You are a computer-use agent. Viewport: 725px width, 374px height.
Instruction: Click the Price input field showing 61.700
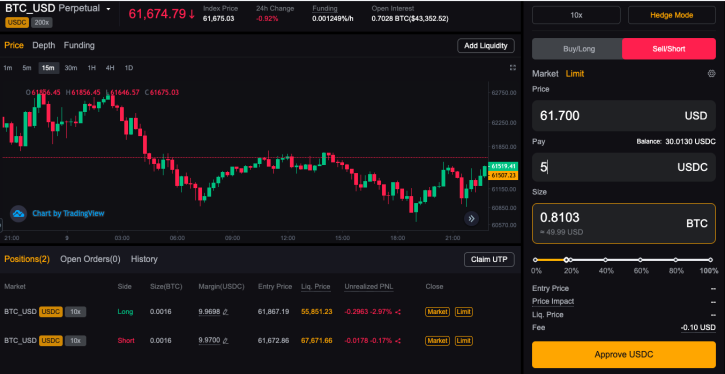[x=624, y=116]
